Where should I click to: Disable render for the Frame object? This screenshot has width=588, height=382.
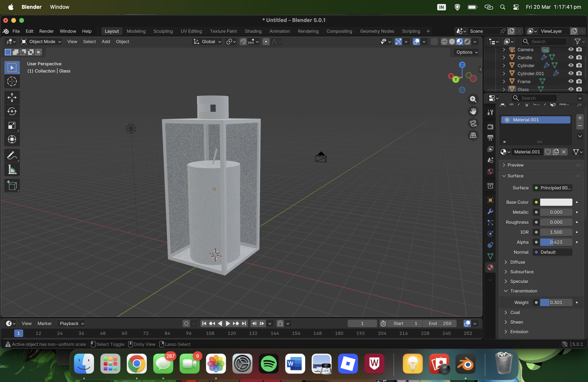tap(579, 82)
